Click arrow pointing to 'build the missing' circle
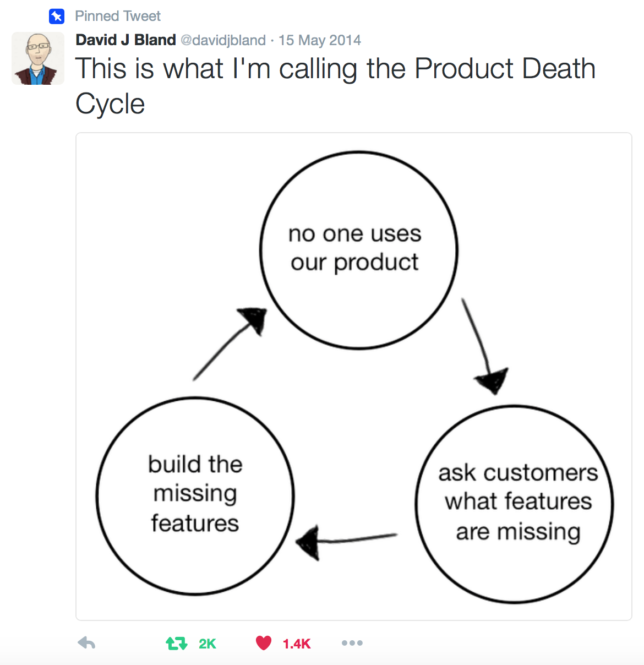The image size is (644, 665). click(x=346, y=542)
